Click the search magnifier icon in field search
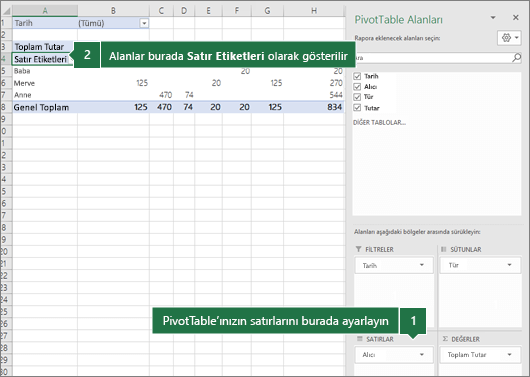Image resolution: width=530 pixels, height=377 pixels. tap(516, 58)
